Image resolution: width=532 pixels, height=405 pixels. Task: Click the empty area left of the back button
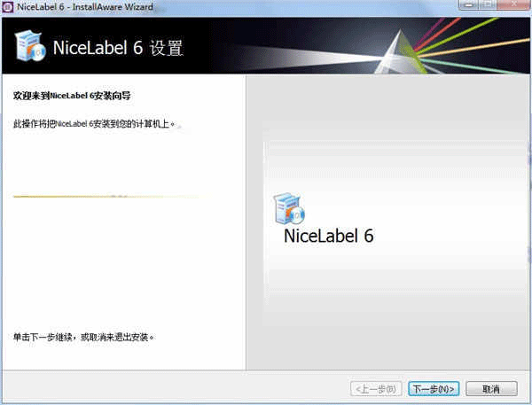click(175, 389)
